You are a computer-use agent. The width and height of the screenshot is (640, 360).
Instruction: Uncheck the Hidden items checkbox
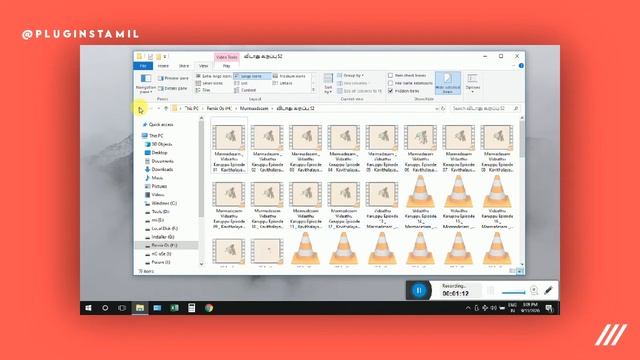391,91
